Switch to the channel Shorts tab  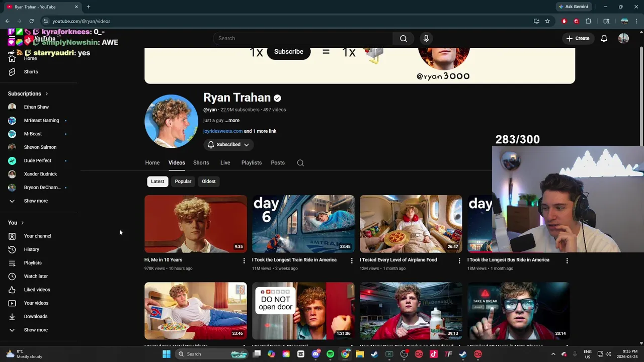click(201, 163)
